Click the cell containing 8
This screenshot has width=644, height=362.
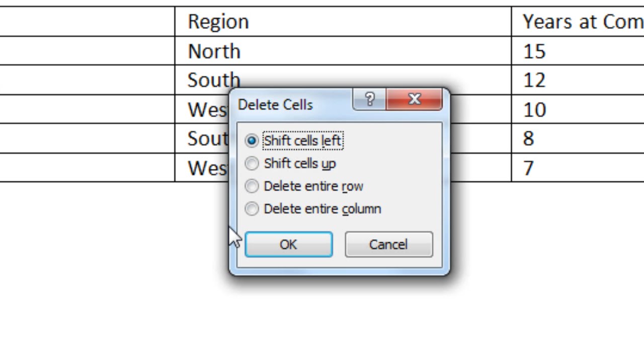[578, 138]
